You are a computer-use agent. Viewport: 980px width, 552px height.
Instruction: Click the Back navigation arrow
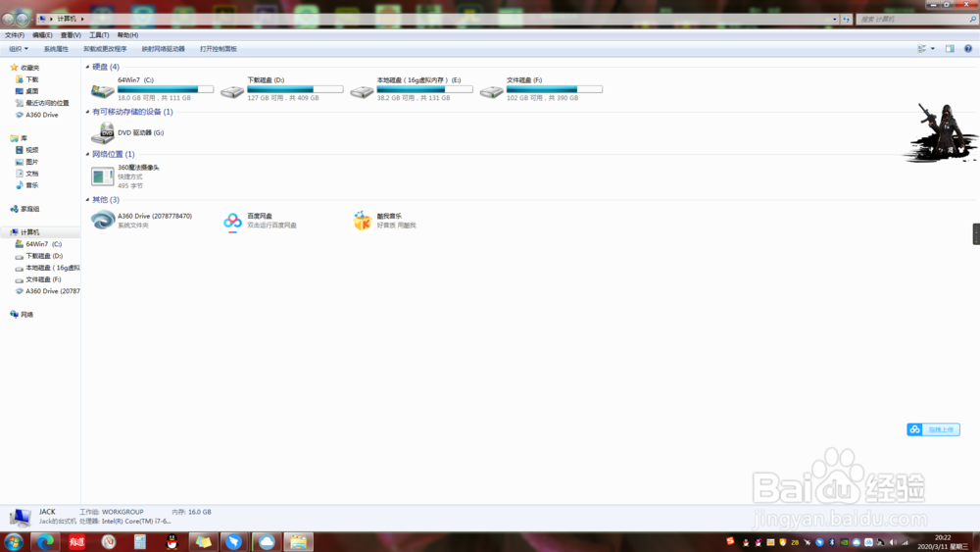point(8,19)
